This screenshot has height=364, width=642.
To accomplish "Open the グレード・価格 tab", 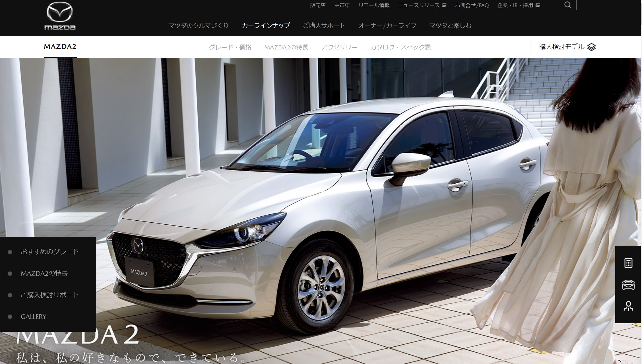I will click(x=230, y=47).
